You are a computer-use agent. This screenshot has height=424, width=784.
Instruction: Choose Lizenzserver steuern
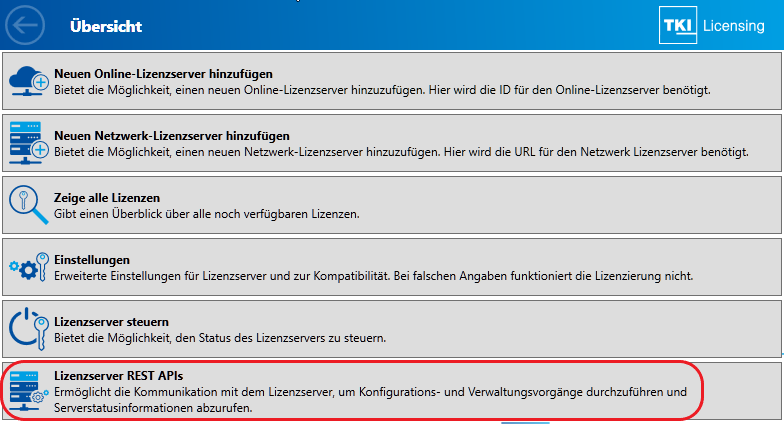click(x=392, y=329)
